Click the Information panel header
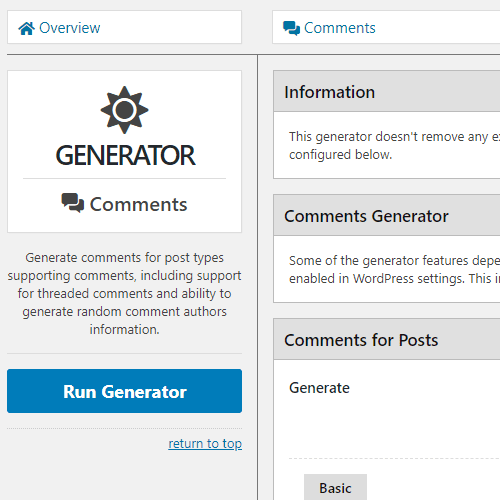 [387, 91]
